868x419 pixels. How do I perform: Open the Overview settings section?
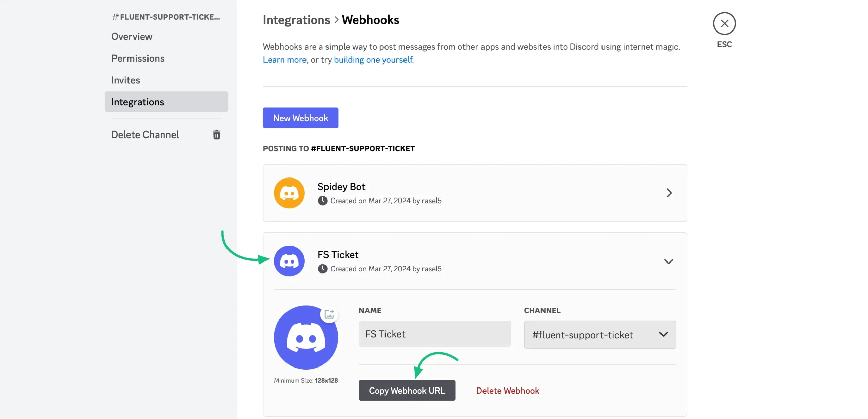pyautogui.click(x=132, y=36)
